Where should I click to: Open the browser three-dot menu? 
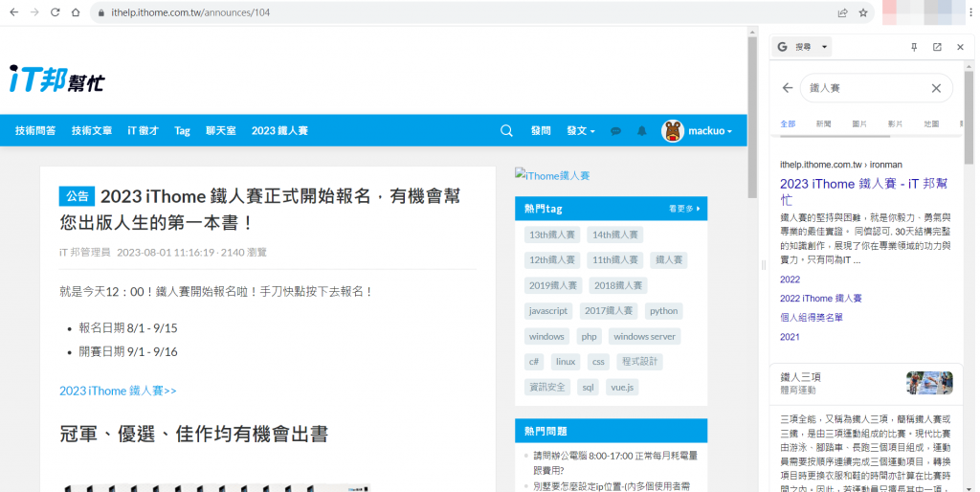[x=970, y=12]
